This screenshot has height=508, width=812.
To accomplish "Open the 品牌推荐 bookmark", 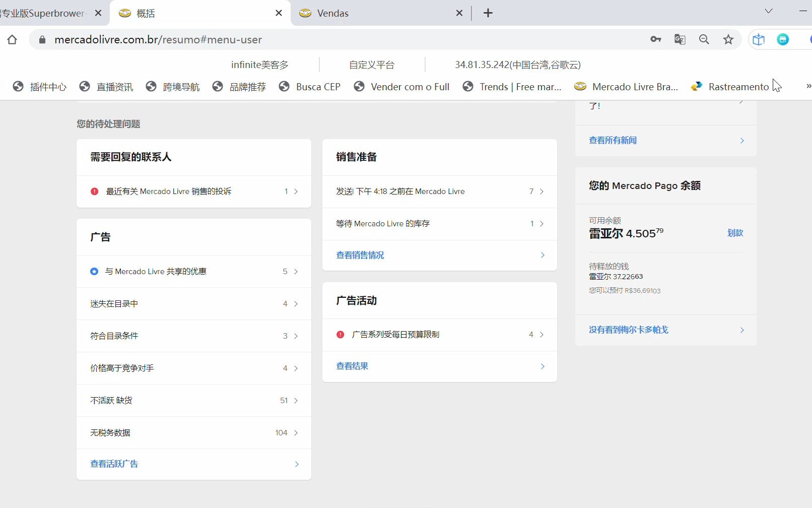I will point(239,87).
